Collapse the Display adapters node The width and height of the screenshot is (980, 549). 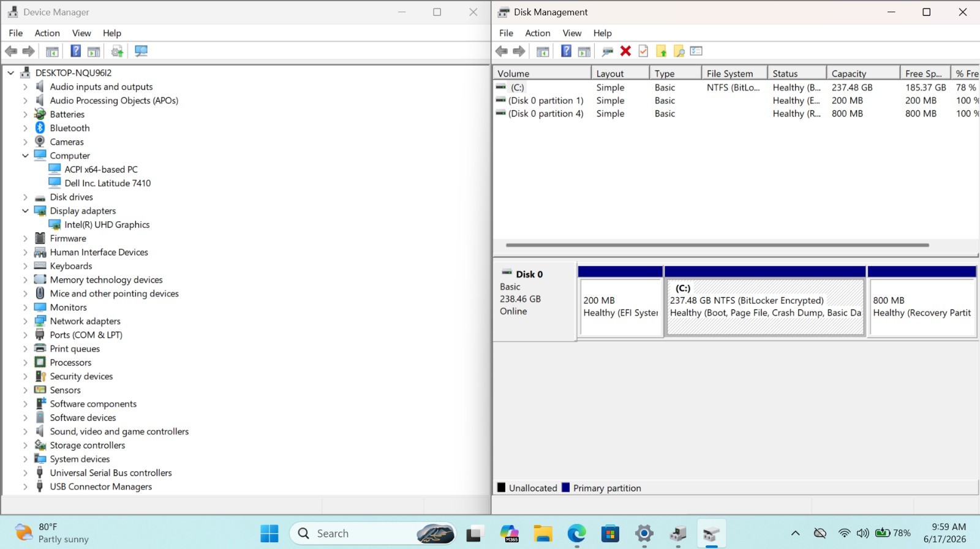[25, 211]
